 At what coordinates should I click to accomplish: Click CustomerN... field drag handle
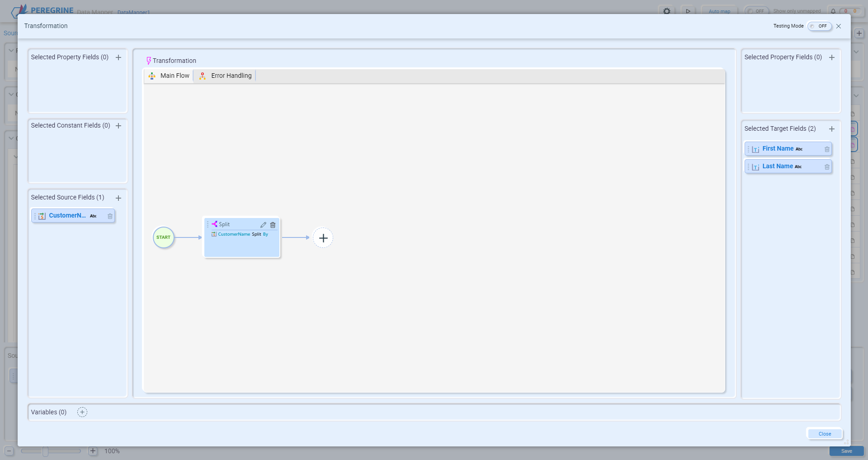(x=35, y=216)
